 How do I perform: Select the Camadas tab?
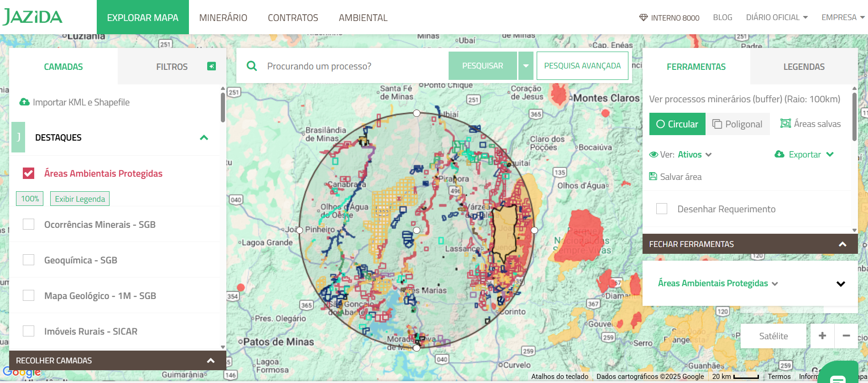click(x=63, y=67)
